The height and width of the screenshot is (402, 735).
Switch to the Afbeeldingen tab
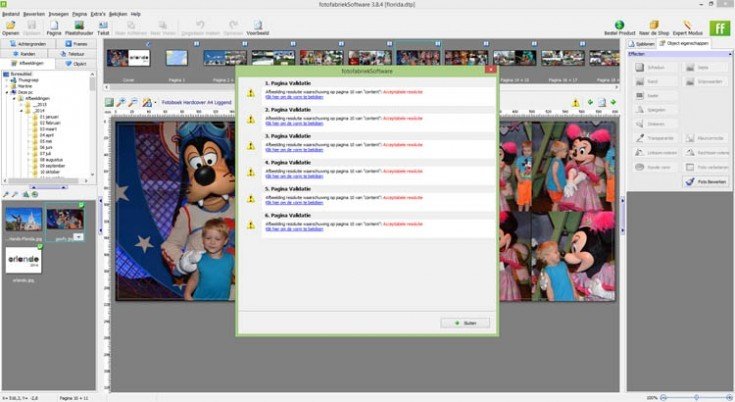pyautogui.click(x=28, y=63)
